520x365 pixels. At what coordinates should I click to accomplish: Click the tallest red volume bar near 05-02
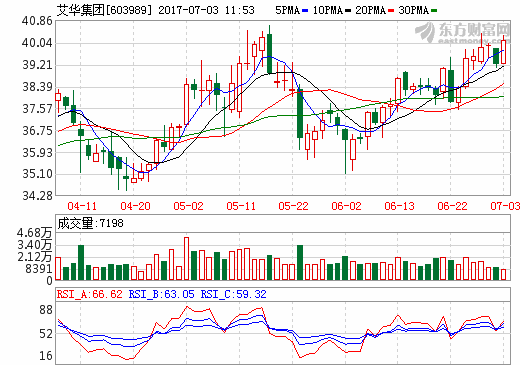(187, 258)
